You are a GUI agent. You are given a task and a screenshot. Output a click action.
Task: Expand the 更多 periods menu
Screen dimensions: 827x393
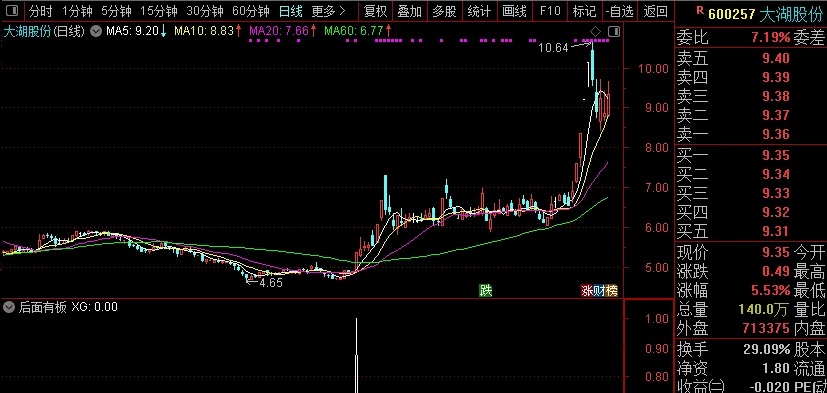click(x=329, y=11)
